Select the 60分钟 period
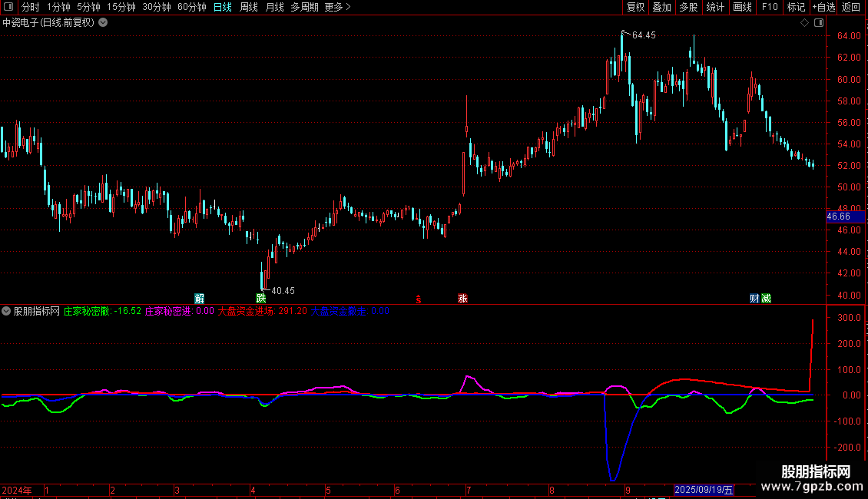This screenshot has height=499, width=868. pos(192,7)
